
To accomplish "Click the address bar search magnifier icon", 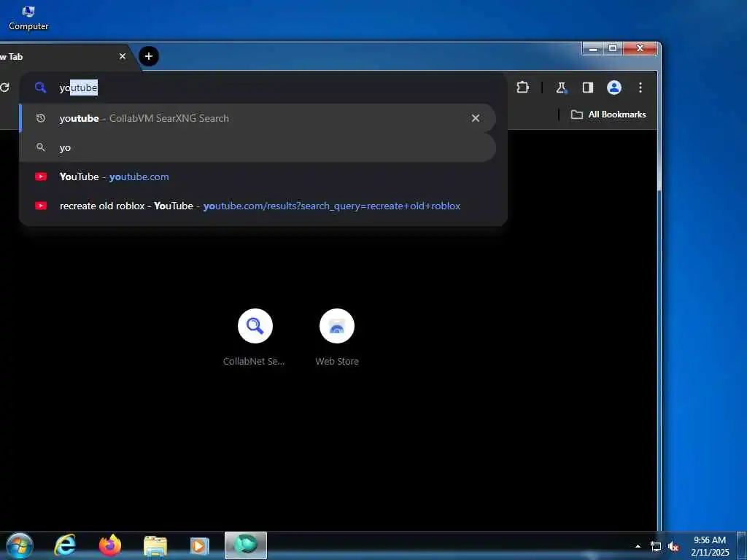I will tap(41, 87).
